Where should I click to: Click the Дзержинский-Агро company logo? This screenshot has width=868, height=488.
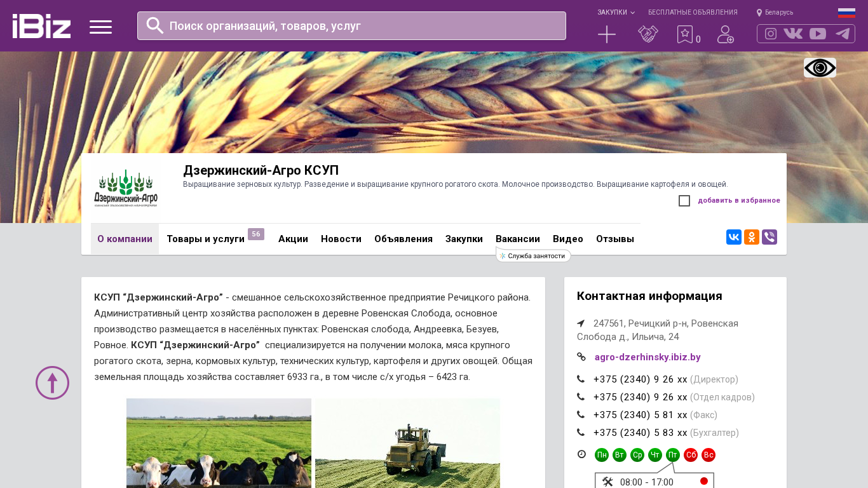pos(126,188)
